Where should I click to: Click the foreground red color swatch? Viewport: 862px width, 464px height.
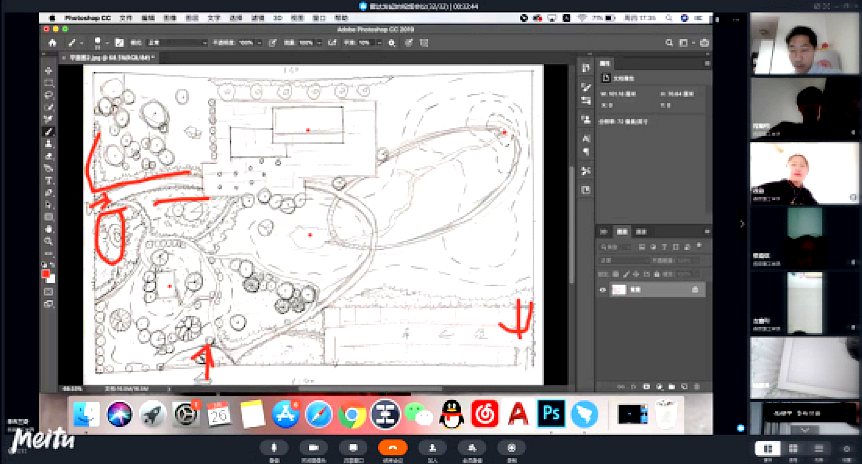click(x=45, y=272)
